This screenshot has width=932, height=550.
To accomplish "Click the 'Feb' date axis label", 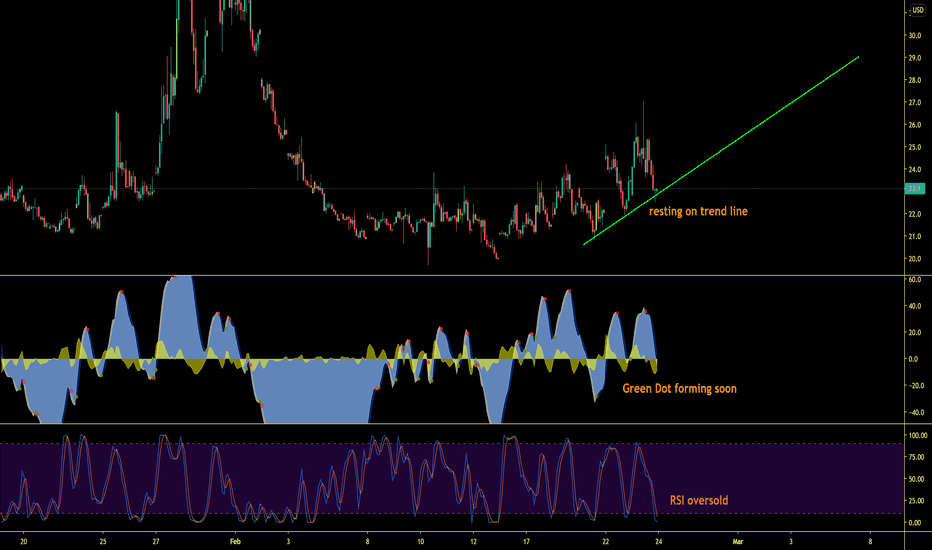I will click(x=235, y=542).
